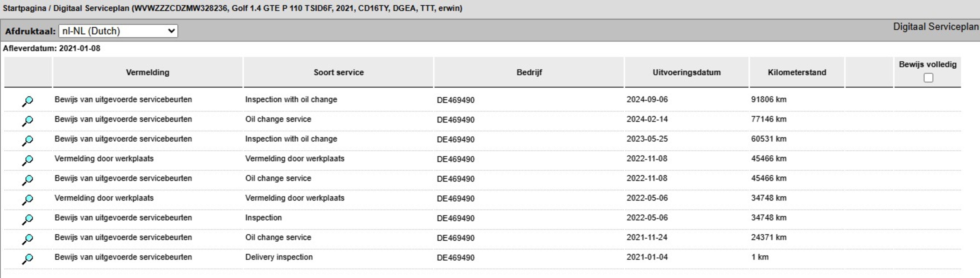Click the Startpagina breadcrumb link

(x=25, y=8)
